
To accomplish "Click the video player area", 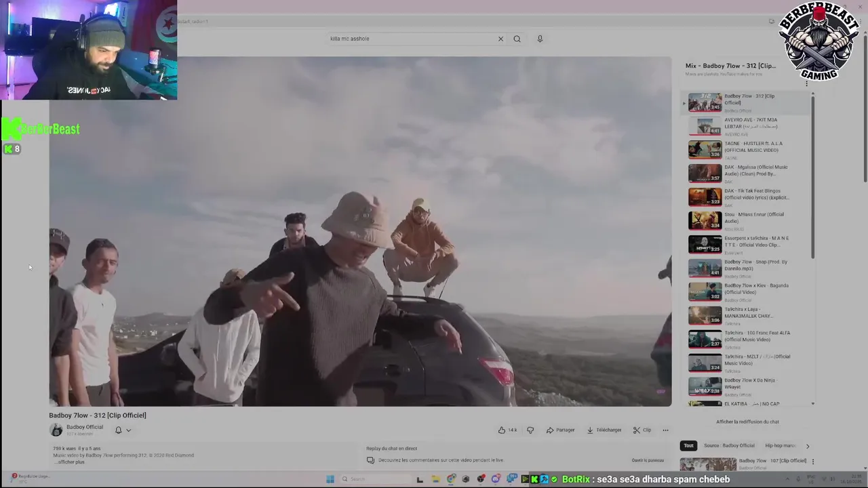I will (360, 231).
